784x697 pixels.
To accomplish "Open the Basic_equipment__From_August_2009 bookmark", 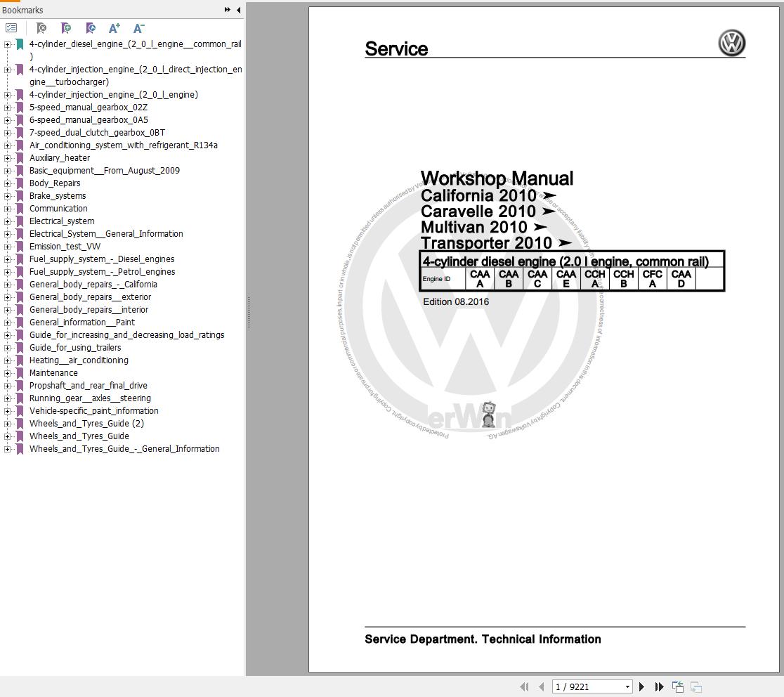I will click(x=104, y=171).
